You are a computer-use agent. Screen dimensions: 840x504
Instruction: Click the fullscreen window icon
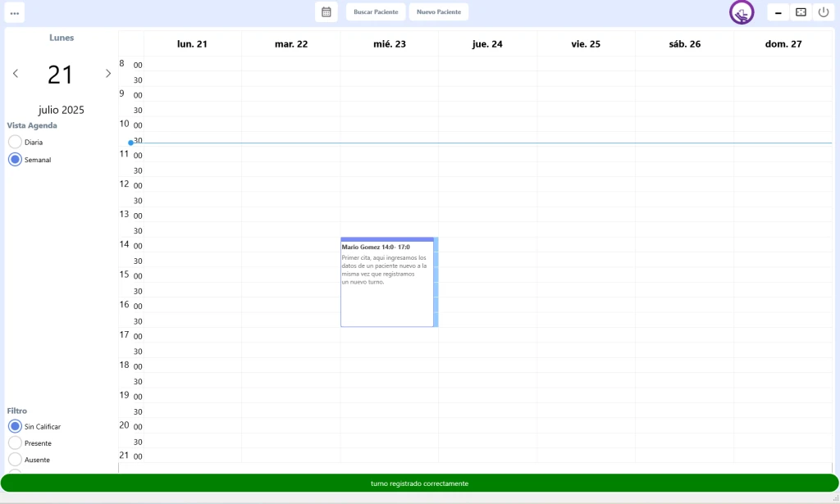click(x=801, y=12)
